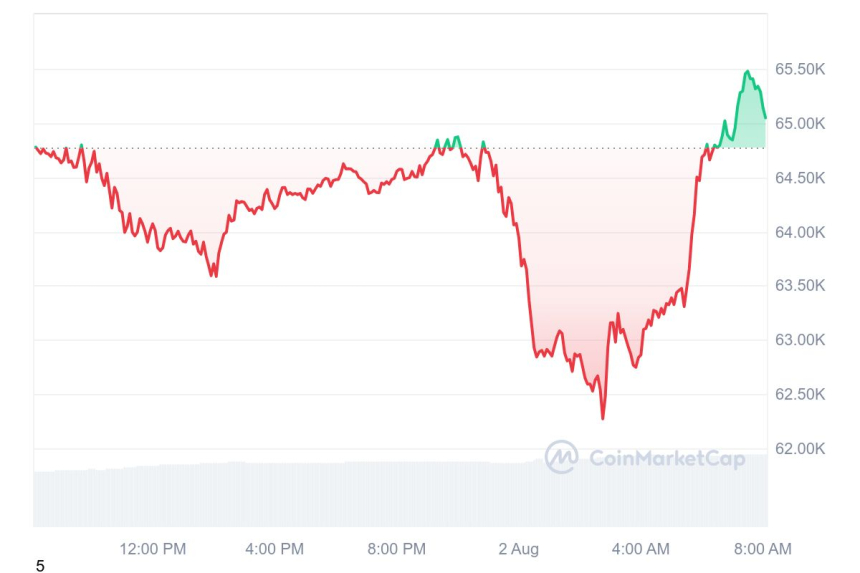This screenshot has height=573, width=860.
Task: Click the 64.50K price axis label
Action: (x=801, y=177)
